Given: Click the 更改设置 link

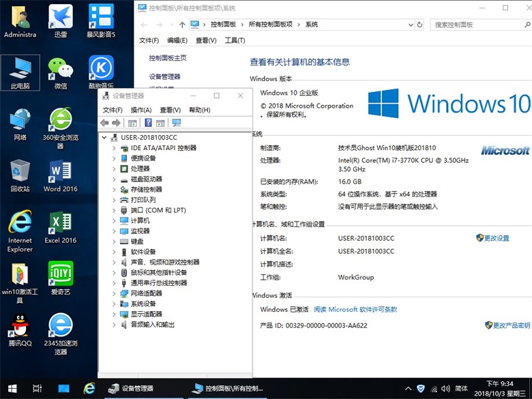Looking at the screenshot, I should pos(497,238).
